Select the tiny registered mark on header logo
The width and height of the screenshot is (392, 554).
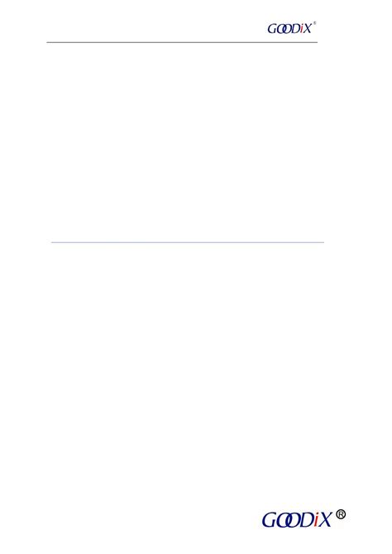click(314, 23)
